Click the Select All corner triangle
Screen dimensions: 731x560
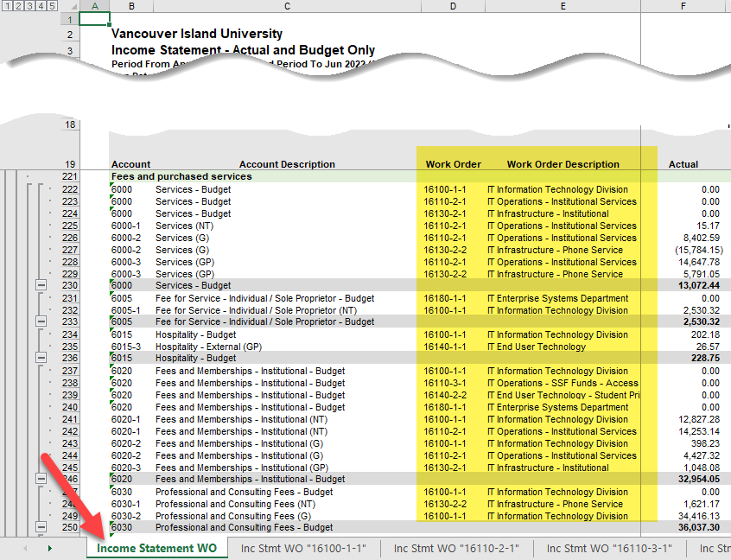(73, 6)
